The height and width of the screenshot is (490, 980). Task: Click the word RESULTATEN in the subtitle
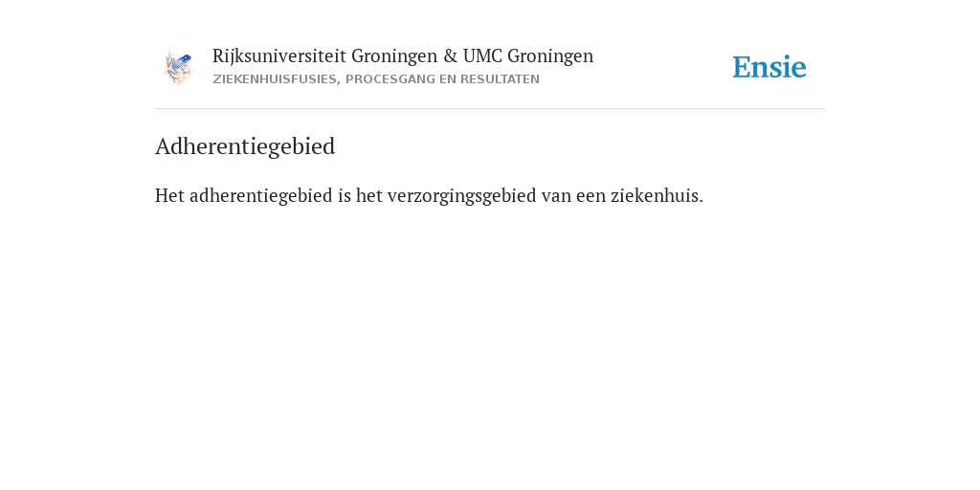click(500, 79)
